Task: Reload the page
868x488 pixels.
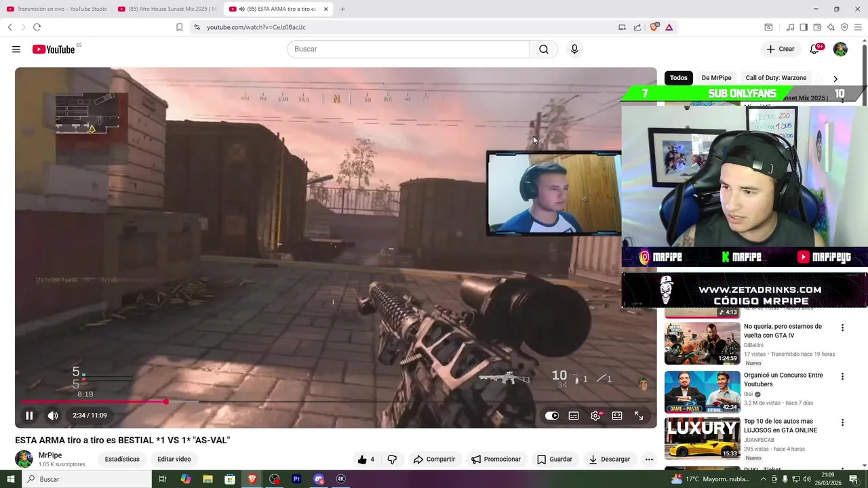Action: pyautogui.click(x=37, y=27)
